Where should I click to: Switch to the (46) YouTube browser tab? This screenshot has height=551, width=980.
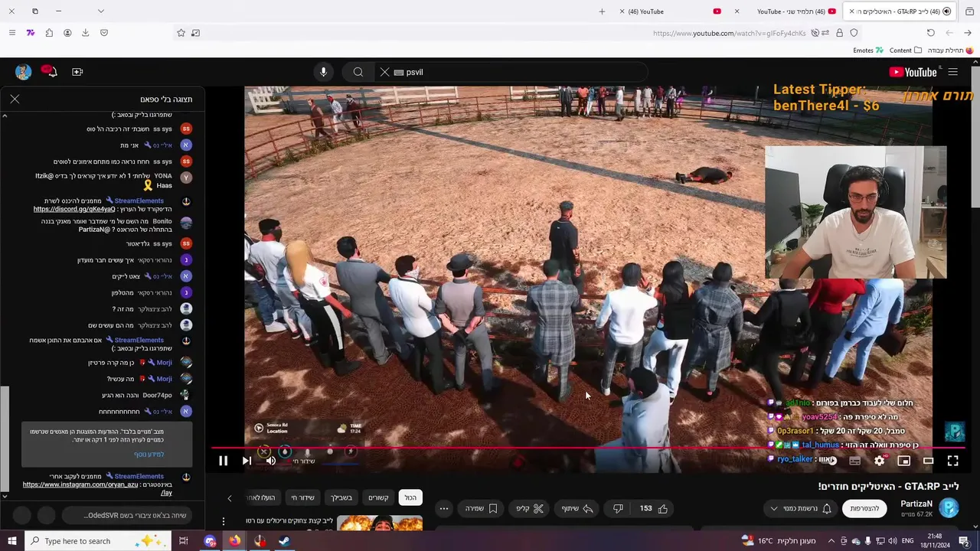(665, 11)
